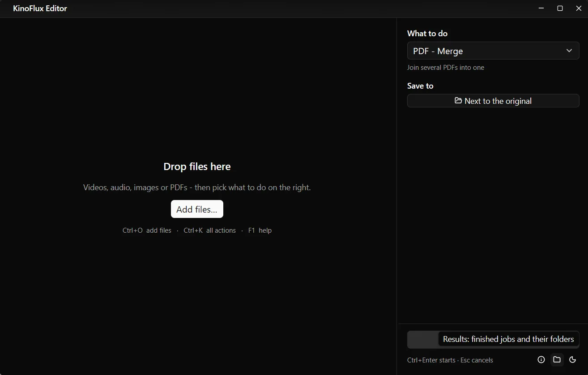The width and height of the screenshot is (588, 375).
Task: Minimize the KinoFlux Editor window
Action: point(541,9)
